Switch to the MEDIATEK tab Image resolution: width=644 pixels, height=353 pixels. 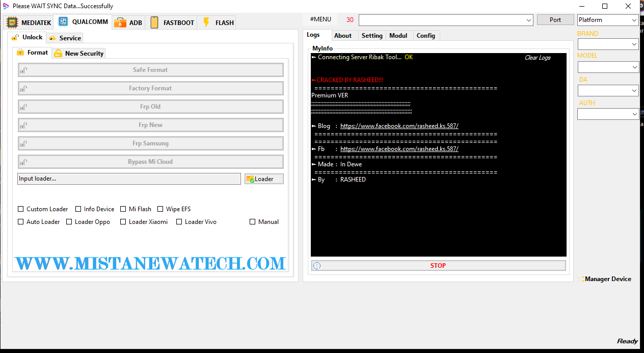click(x=29, y=22)
